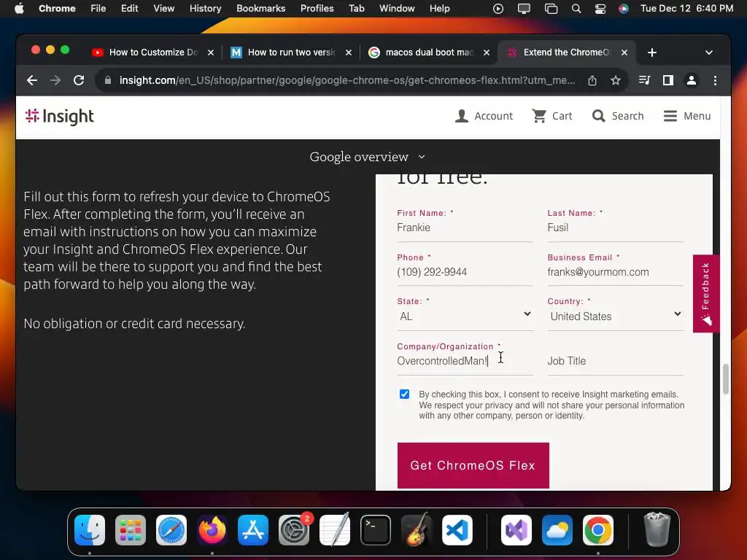Open Launchpad from the Dock
This screenshot has height=560, width=747.
(x=131, y=530)
